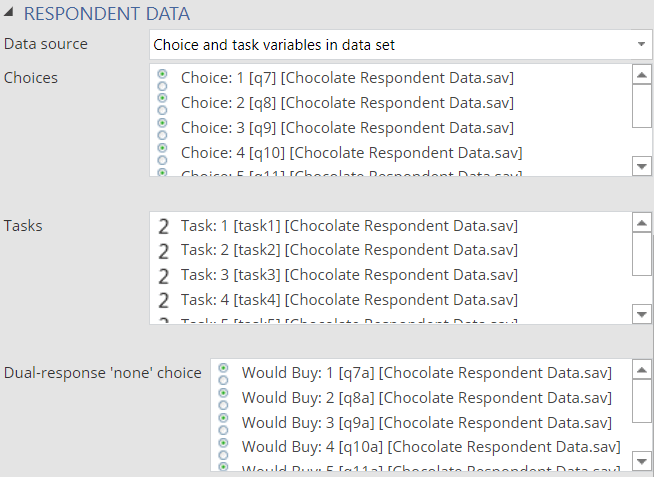The width and height of the screenshot is (654, 477).
Task: Select Would Buy: 4 [q10a] variable
Action: [431, 446]
